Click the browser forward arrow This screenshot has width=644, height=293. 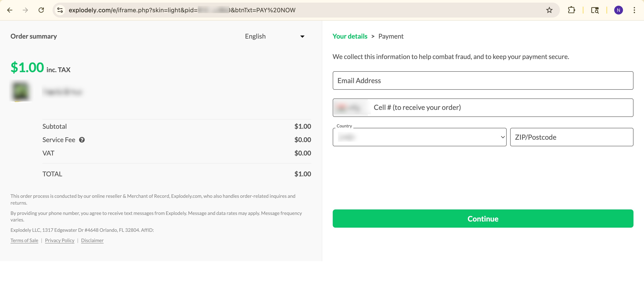pos(25,10)
